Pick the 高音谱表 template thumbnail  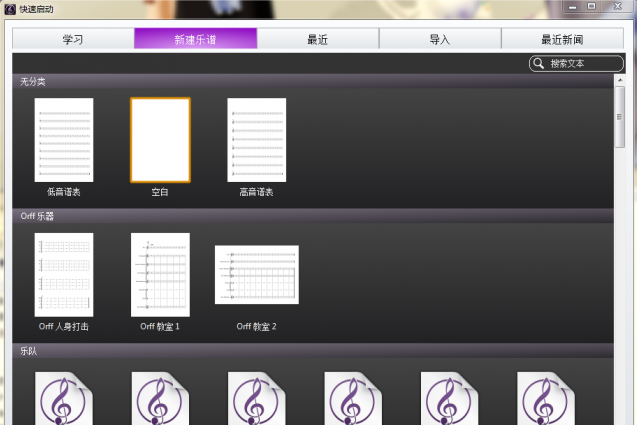coord(257,140)
